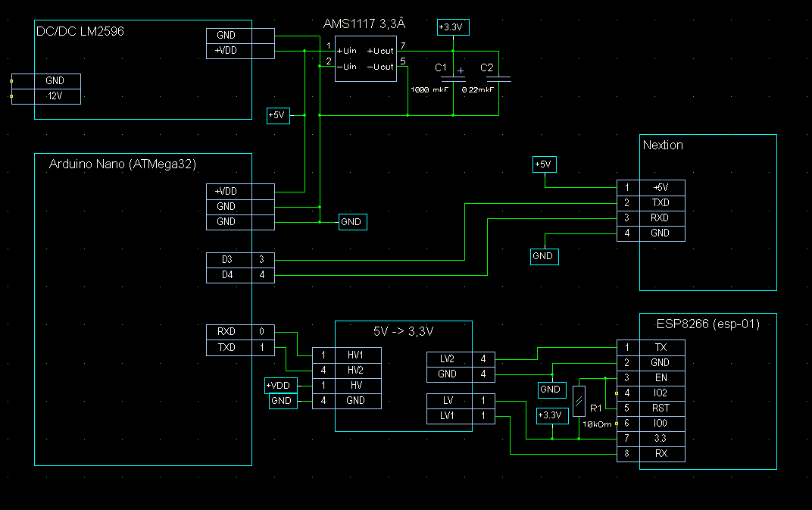Select the ESP8266 RST pin
812x510 pixels.
(x=660, y=408)
